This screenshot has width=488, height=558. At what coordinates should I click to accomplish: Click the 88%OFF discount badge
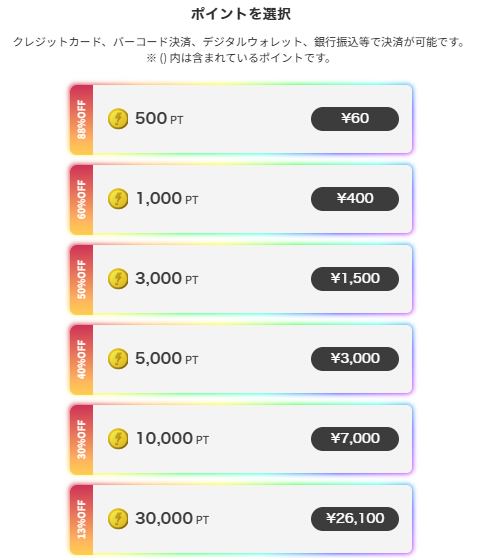[82, 120]
